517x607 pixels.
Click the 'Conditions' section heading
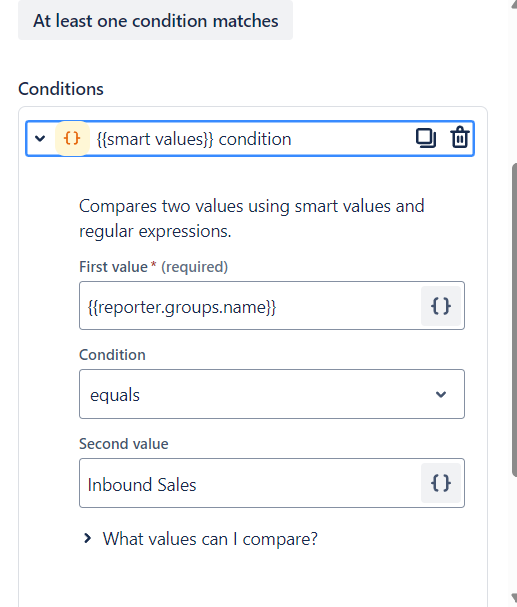(x=61, y=89)
